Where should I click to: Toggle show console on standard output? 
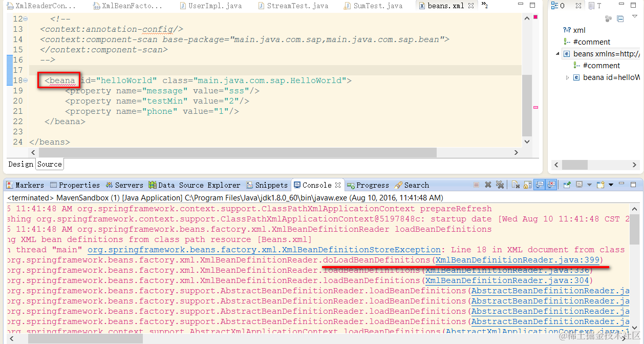tap(540, 185)
